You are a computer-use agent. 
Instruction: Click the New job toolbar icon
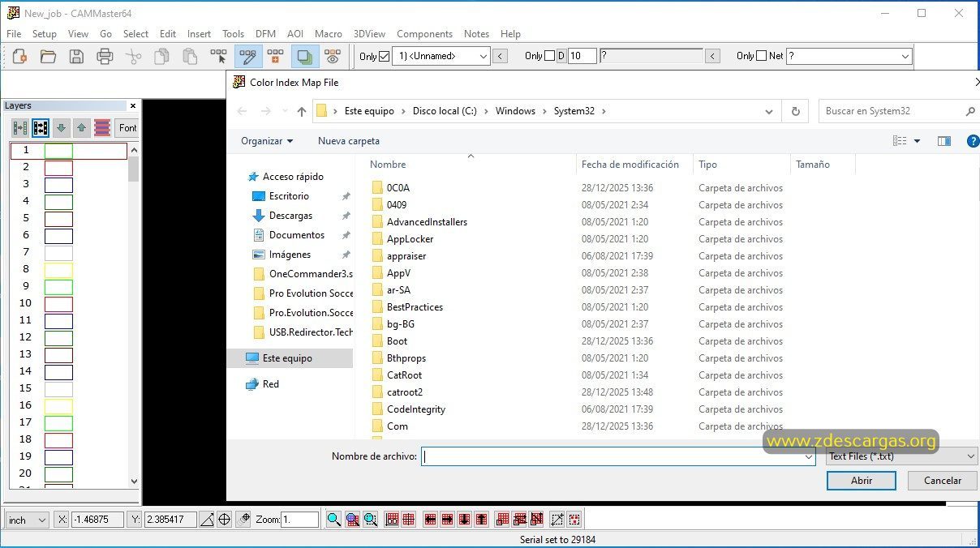[19, 56]
